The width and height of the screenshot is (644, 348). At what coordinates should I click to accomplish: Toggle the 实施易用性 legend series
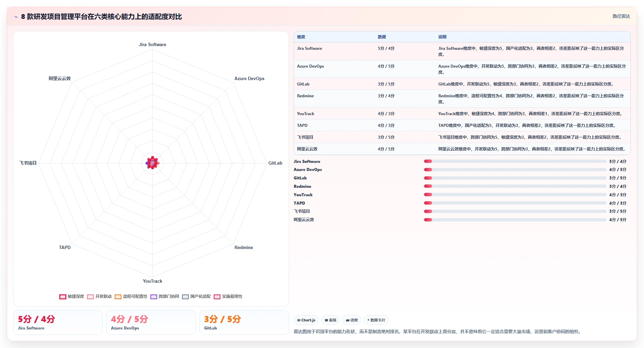pos(228,297)
